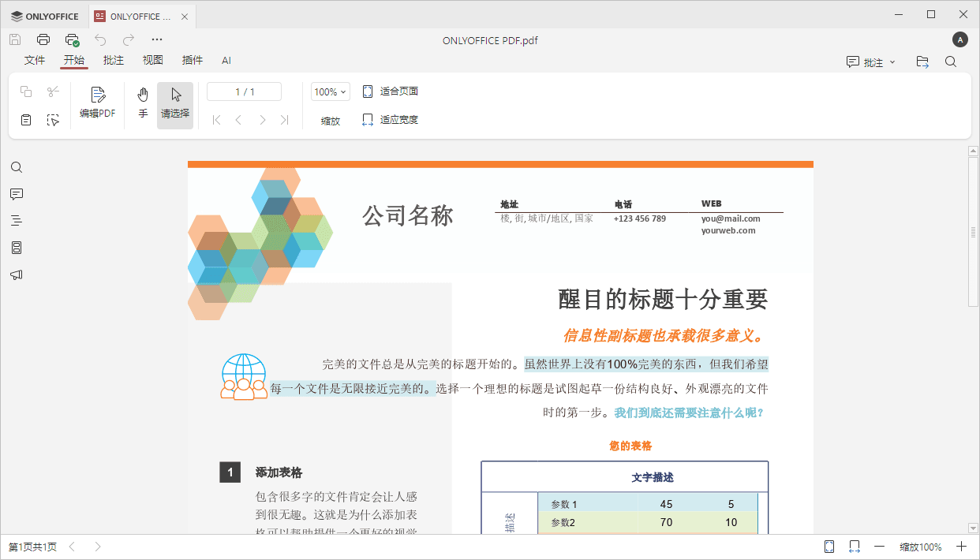Select the area-select icon below the scissors
The image size is (980, 560).
(x=52, y=119)
